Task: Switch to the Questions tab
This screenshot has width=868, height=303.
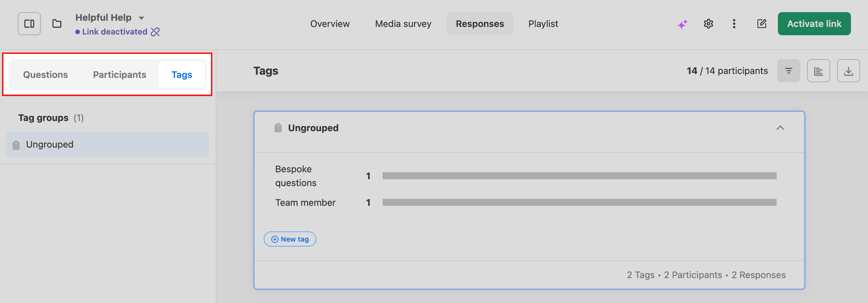Action: click(x=45, y=75)
